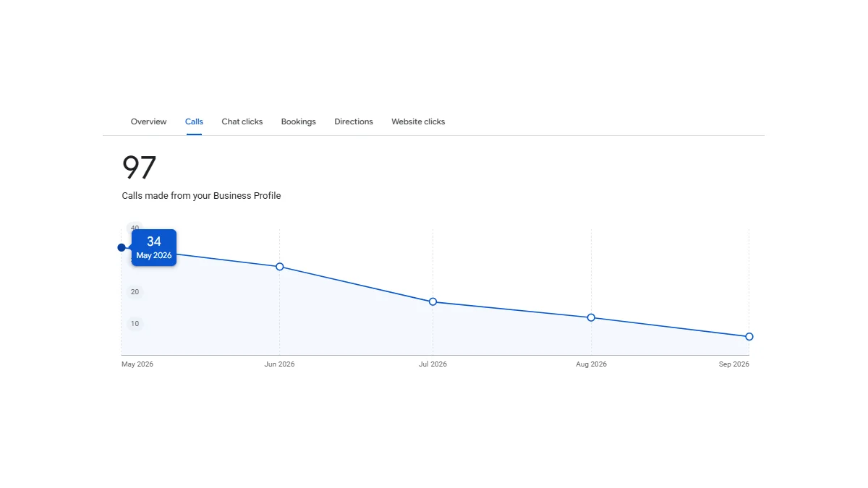
Task: Open the Directions tab
Action: (x=354, y=121)
